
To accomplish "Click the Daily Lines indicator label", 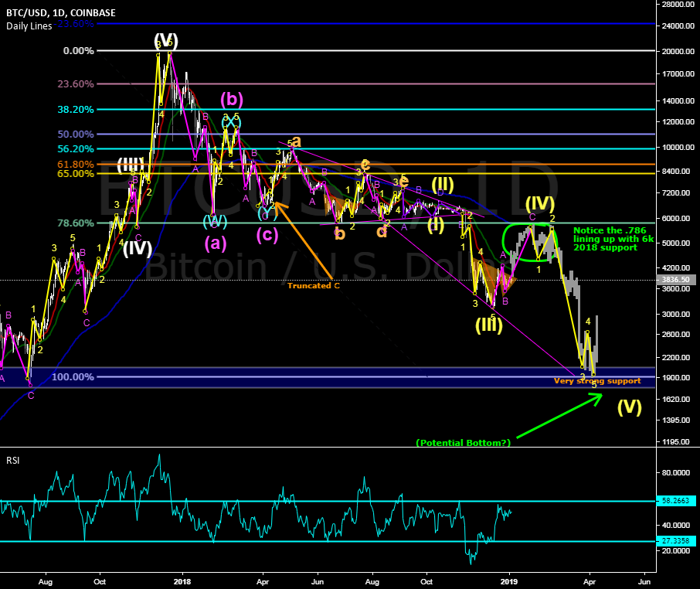I will tap(29, 26).
